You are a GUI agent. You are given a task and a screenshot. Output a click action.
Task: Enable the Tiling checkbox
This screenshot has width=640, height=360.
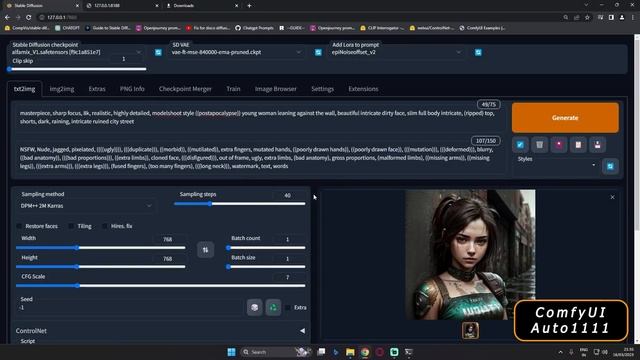71,226
